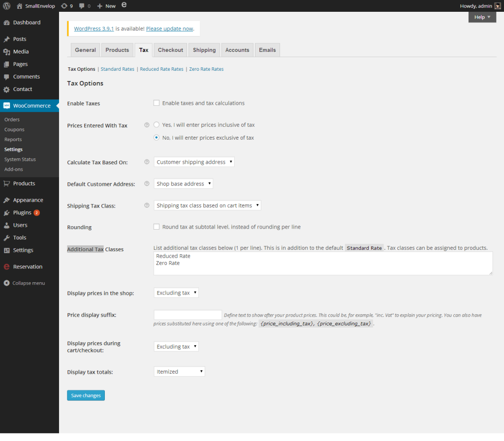Click Tax Options section link
Viewport: 504px width, 441px height.
pyautogui.click(x=81, y=69)
